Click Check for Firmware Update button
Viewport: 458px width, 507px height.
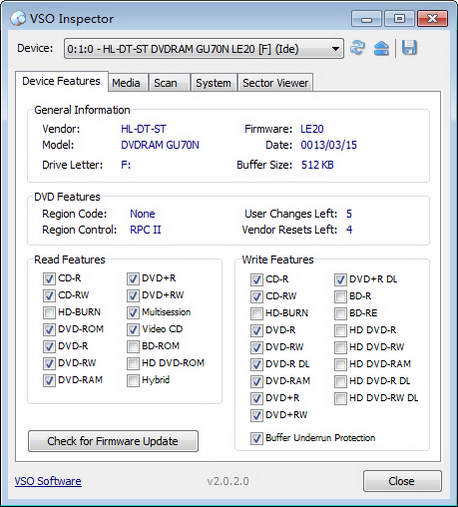click(x=113, y=441)
